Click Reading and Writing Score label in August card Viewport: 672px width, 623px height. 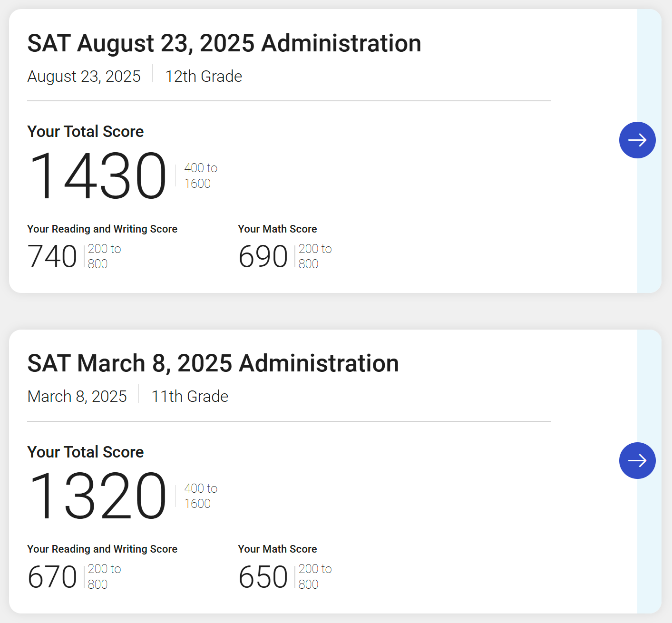click(x=102, y=229)
